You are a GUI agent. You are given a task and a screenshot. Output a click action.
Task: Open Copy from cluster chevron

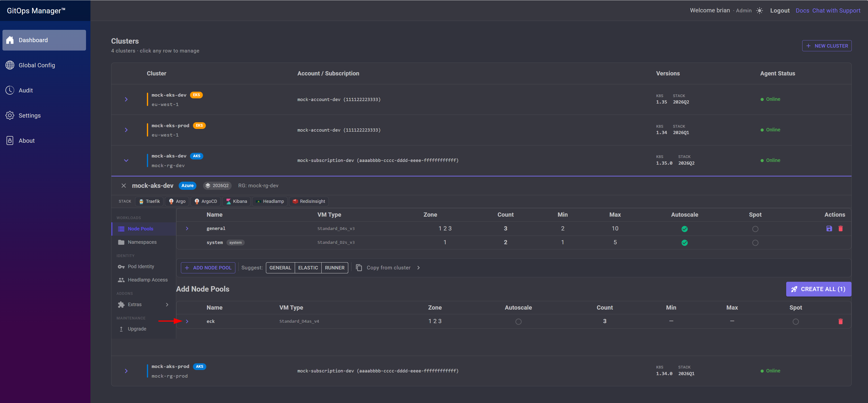[x=419, y=268]
